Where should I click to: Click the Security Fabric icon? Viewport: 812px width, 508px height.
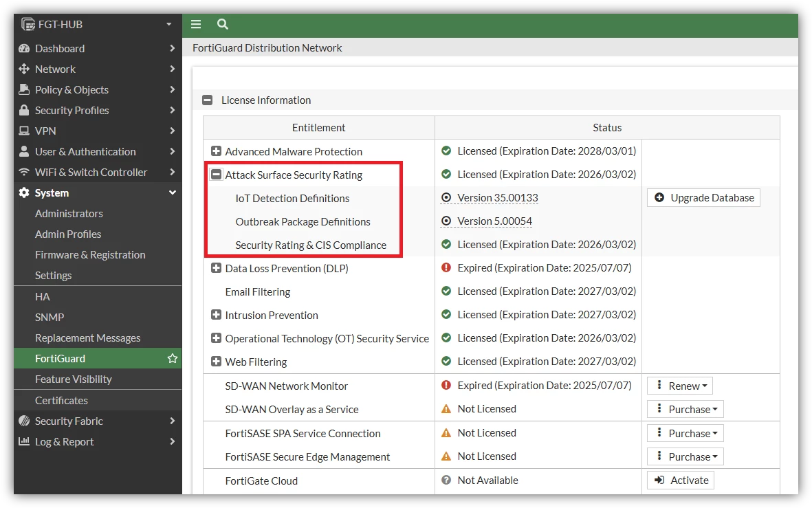(x=24, y=421)
